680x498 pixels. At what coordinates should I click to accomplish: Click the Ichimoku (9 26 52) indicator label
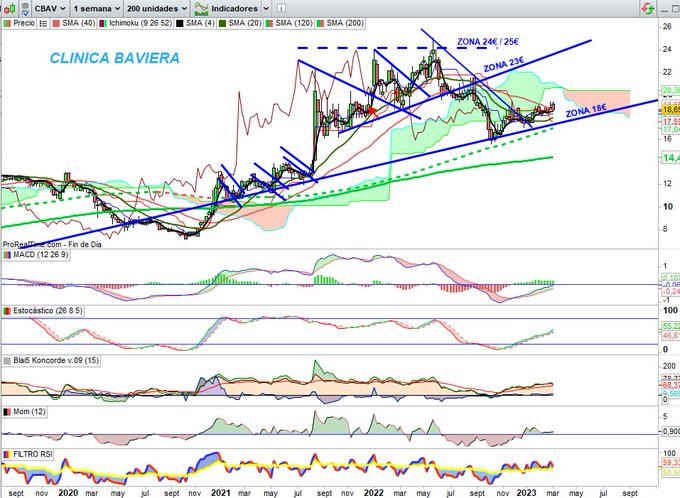tap(140, 23)
